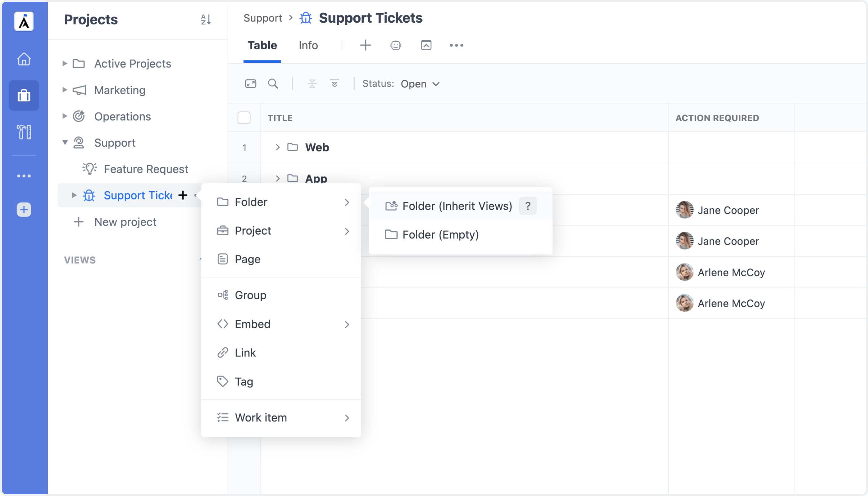
Task: Open Work item submenu entry
Action: point(281,417)
